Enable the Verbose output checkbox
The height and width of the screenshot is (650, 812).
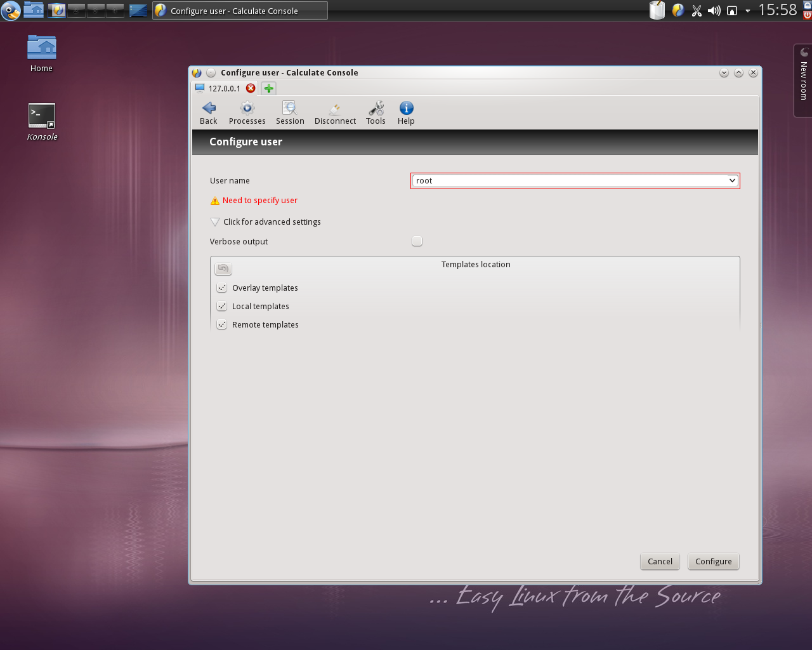coord(417,241)
